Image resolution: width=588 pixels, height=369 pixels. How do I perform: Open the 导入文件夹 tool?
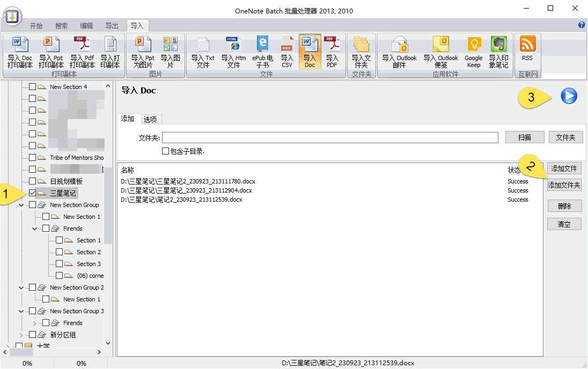[x=362, y=52]
